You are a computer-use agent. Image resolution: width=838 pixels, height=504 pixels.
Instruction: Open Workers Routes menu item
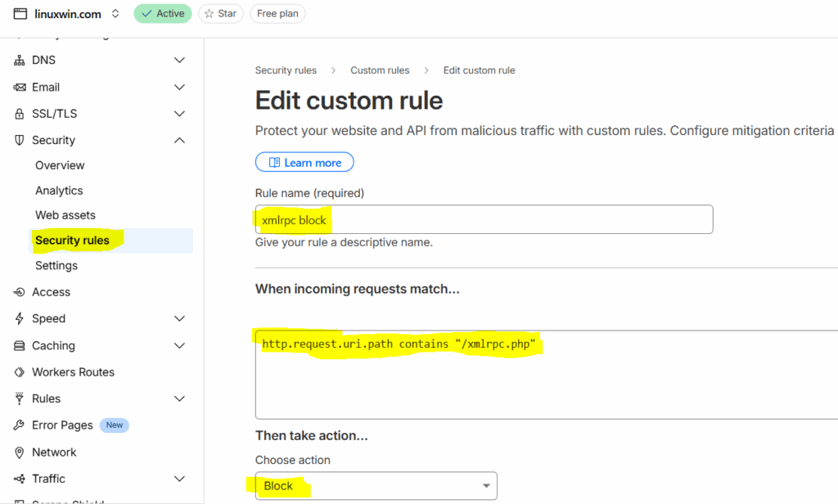coord(73,372)
